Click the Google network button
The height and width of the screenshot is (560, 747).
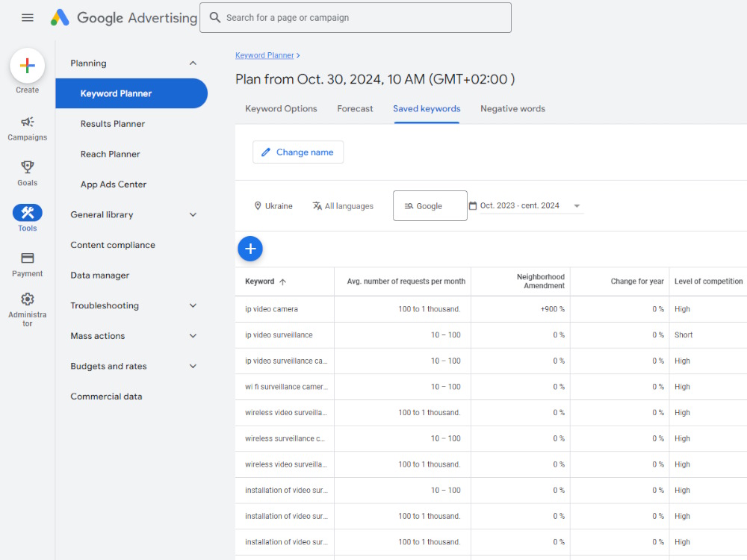430,206
